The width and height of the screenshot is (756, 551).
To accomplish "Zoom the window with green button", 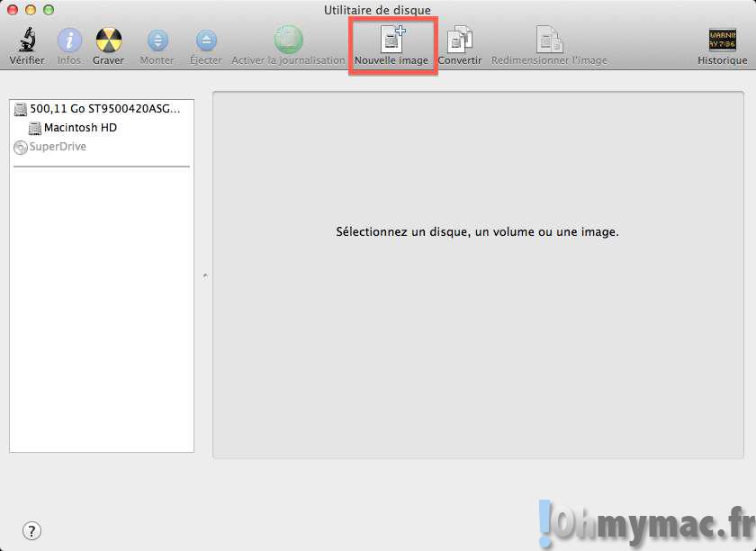I will click(x=49, y=10).
